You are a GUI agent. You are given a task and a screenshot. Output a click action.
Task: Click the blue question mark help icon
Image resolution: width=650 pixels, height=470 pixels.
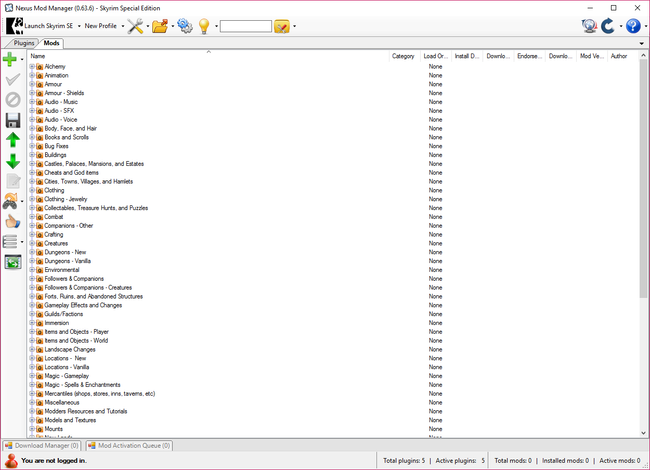(632, 26)
